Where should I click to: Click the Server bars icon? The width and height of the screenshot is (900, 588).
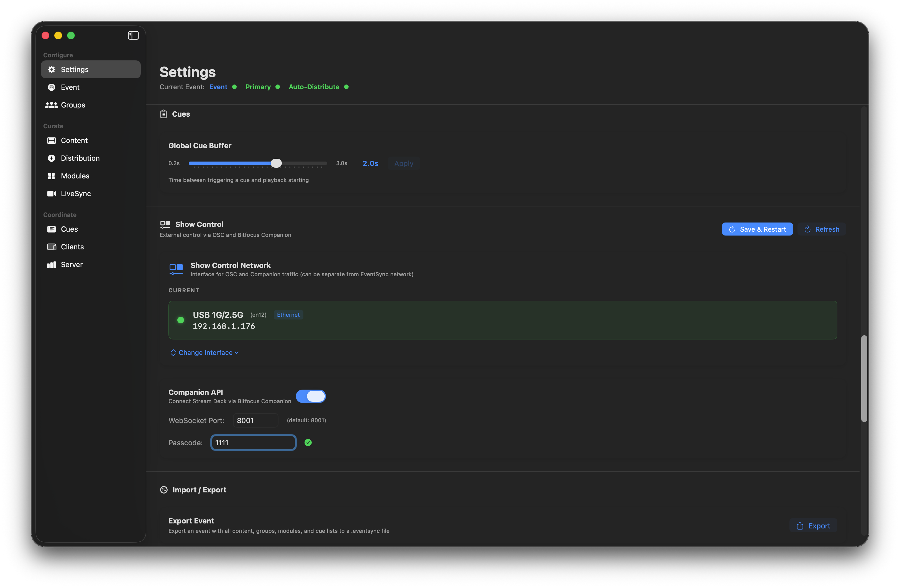point(52,265)
